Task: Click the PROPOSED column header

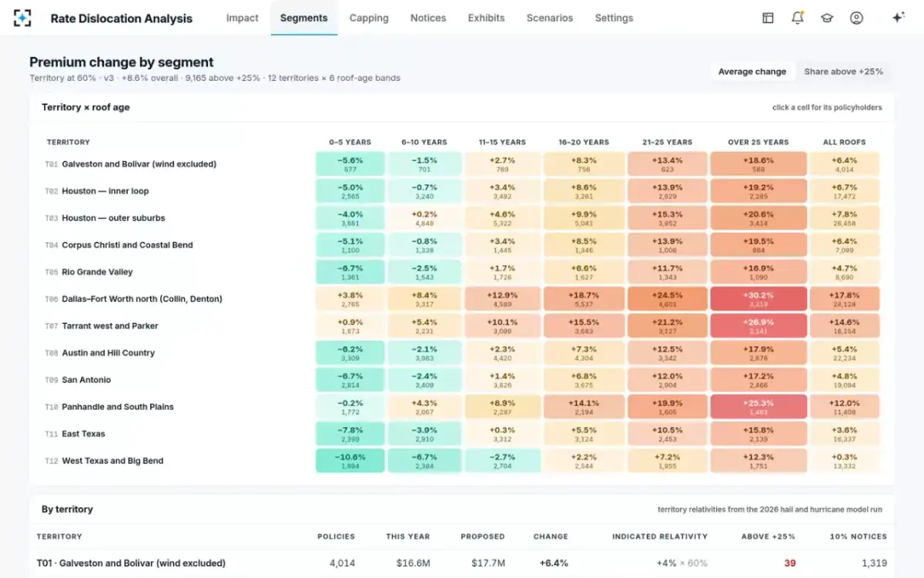Action: pos(483,536)
